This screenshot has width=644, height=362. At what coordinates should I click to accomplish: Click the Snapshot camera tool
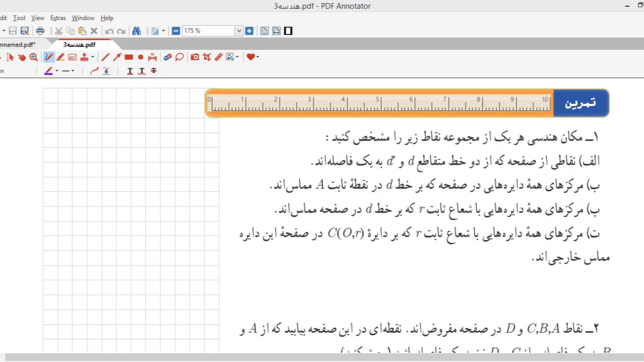coord(195,57)
